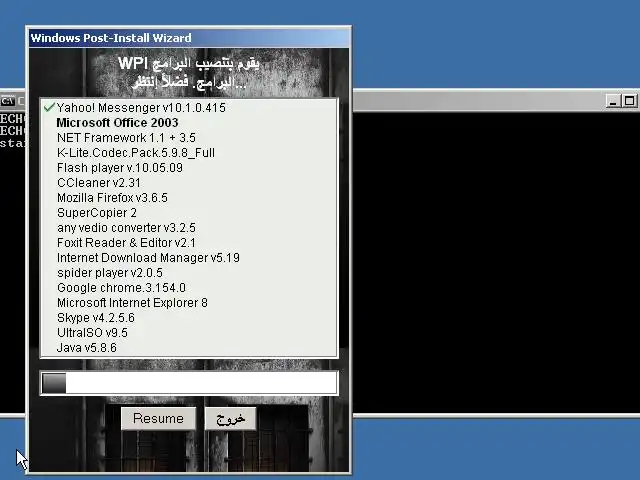This screenshot has width=640, height=480.
Task: Click the command prompt C:\ title icon
Action: [8, 100]
